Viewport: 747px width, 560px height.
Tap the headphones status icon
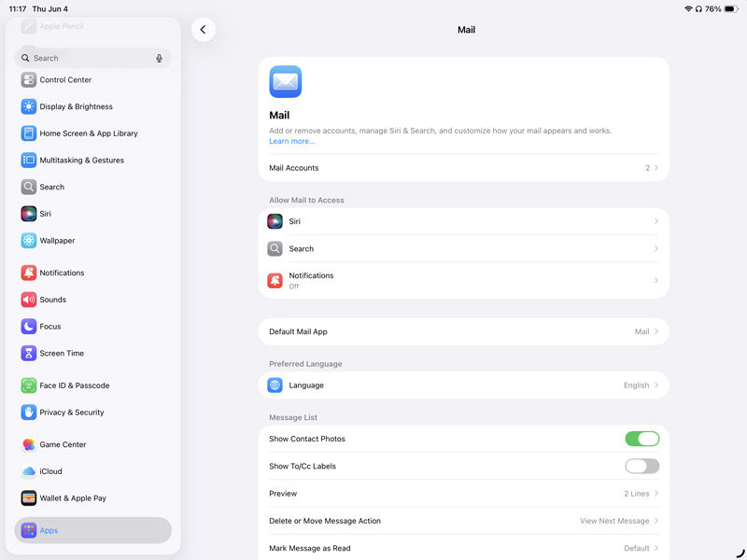698,8
